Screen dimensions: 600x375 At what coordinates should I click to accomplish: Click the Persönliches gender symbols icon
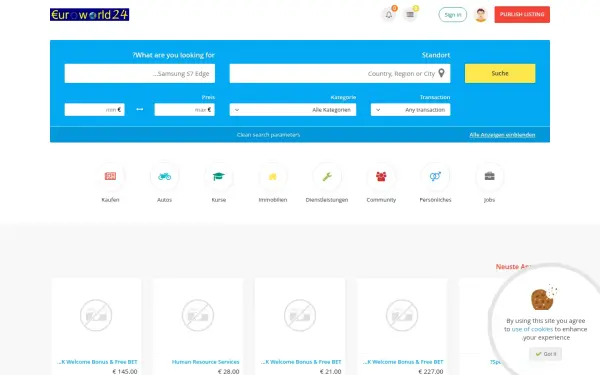pyautogui.click(x=435, y=176)
